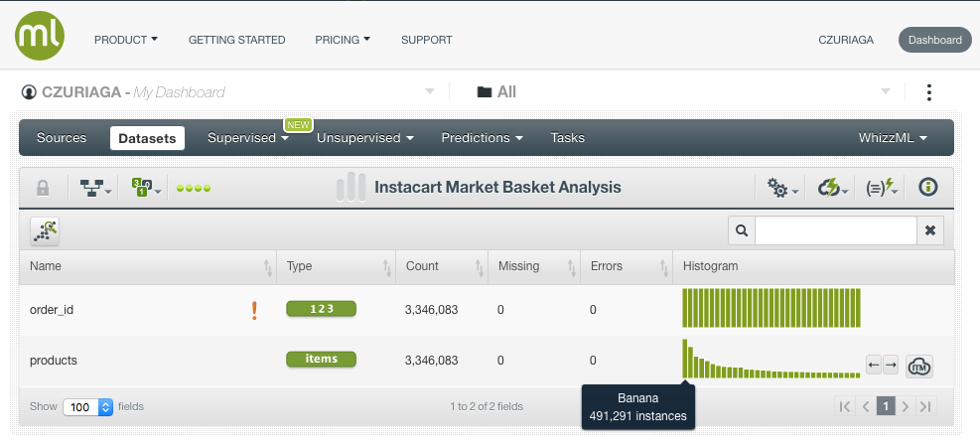This screenshot has width=980, height=448.
Task: Click the warning icon on order_id
Action: point(254,310)
